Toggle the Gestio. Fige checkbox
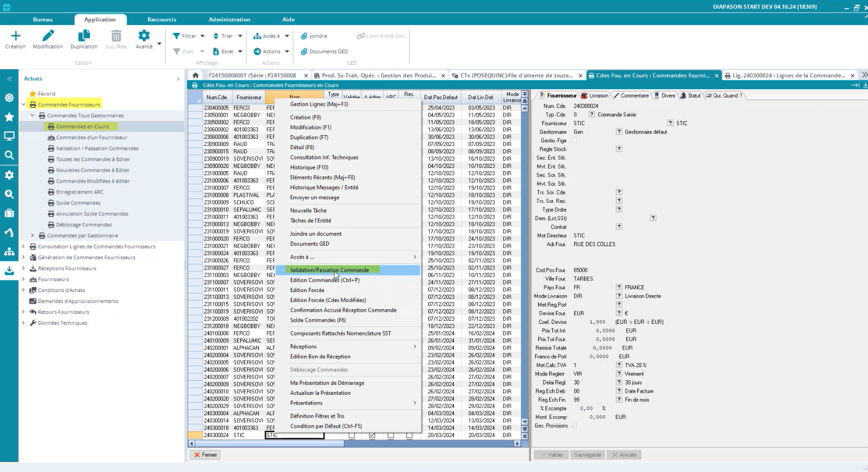The image size is (868, 472). pyautogui.click(x=575, y=140)
